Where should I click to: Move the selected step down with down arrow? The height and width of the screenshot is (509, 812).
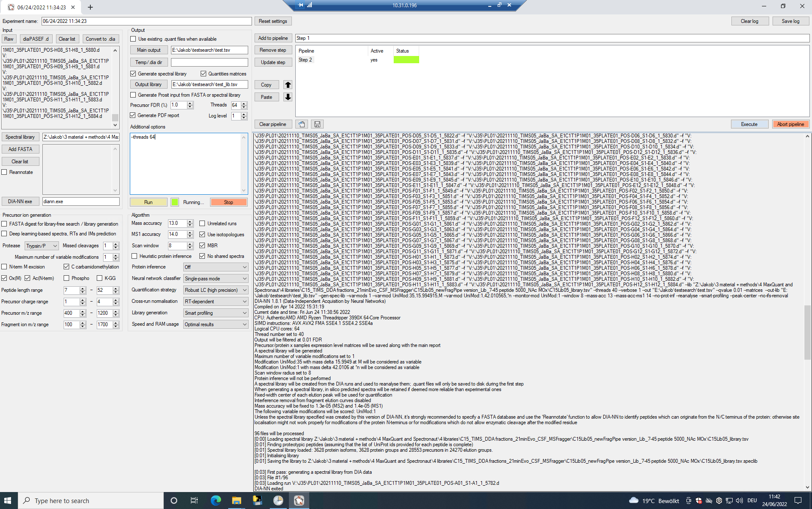coord(288,97)
